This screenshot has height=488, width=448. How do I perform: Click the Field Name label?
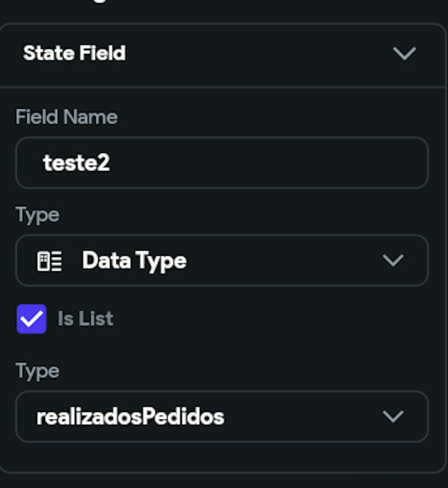66,117
